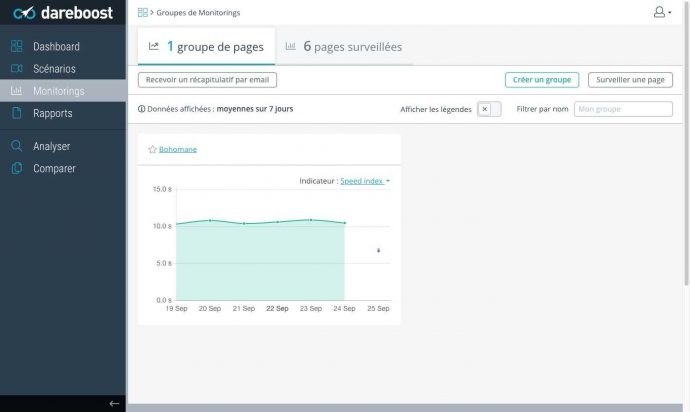690x412 pixels.
Task: Focus the Filtrer par nom field
Action: pyautogui.click(x=623, y=109)
